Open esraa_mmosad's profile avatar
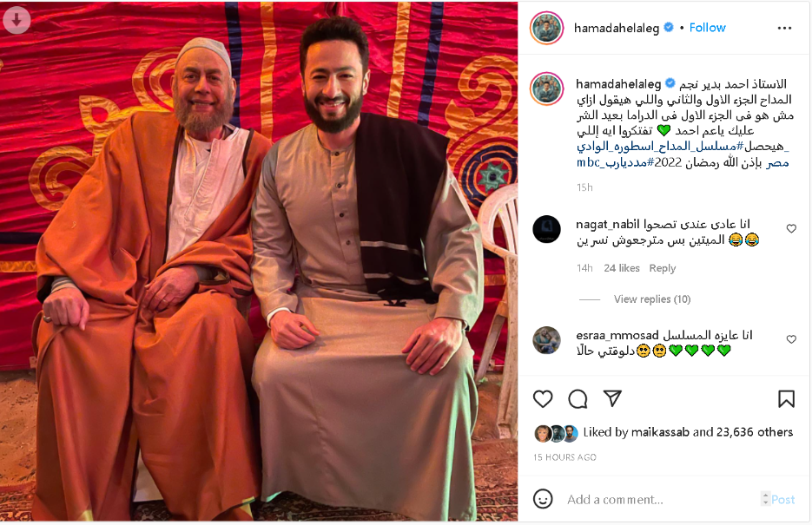This screenshot has height=525, width=812. click(x=546, y=340)
